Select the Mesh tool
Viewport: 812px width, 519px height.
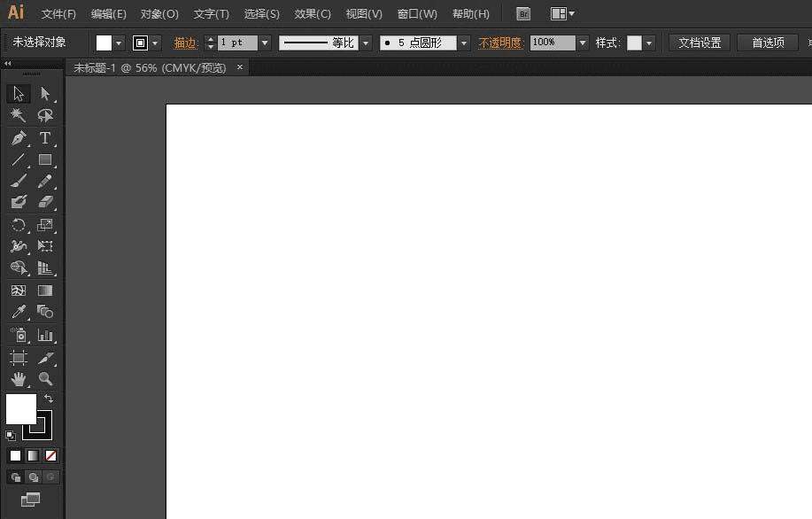coord(18,290)
